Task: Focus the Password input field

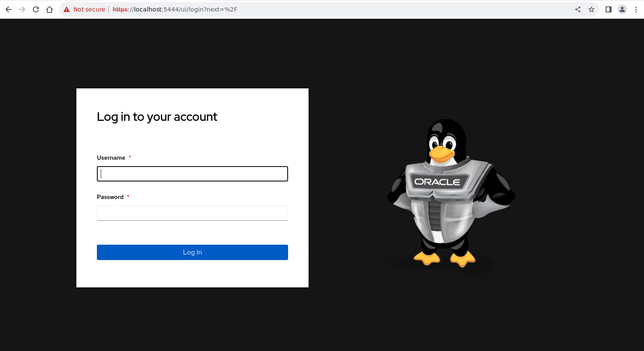Action: point(192,213)
